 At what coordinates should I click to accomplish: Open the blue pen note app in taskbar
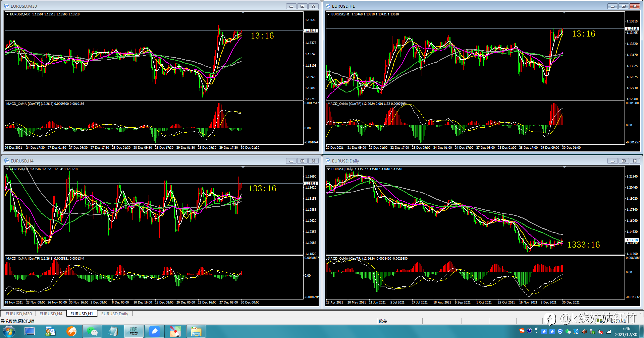(x=154, y=331)
